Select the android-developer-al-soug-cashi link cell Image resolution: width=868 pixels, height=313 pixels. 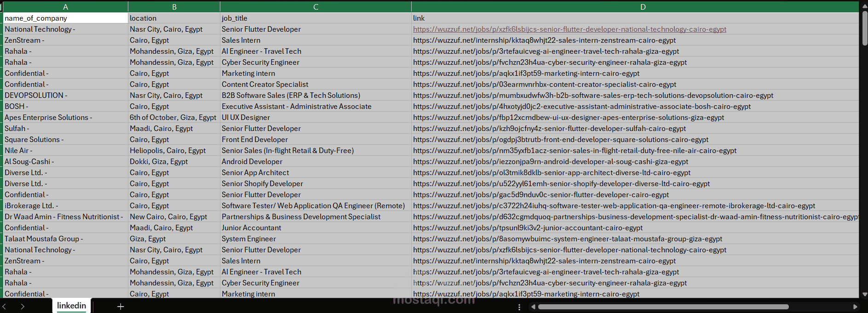pyautogui.click(x=635, y=161)
